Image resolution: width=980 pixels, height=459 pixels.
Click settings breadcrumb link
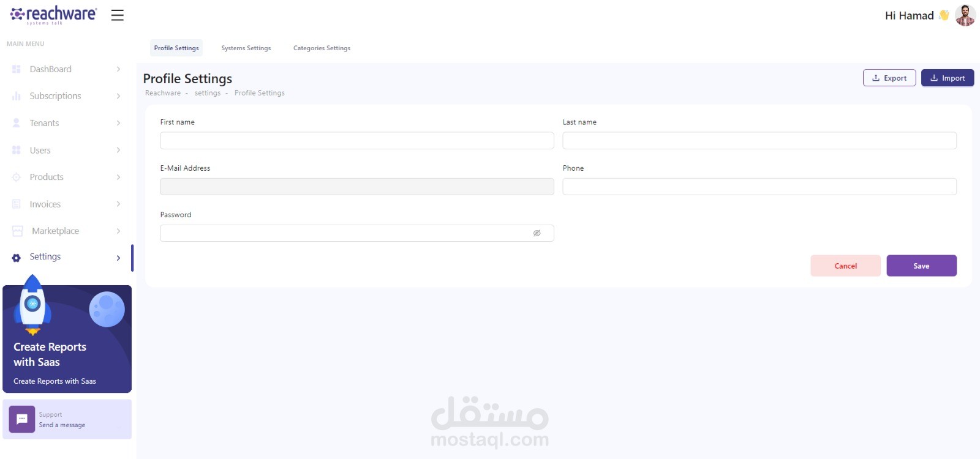coord(208,93)
